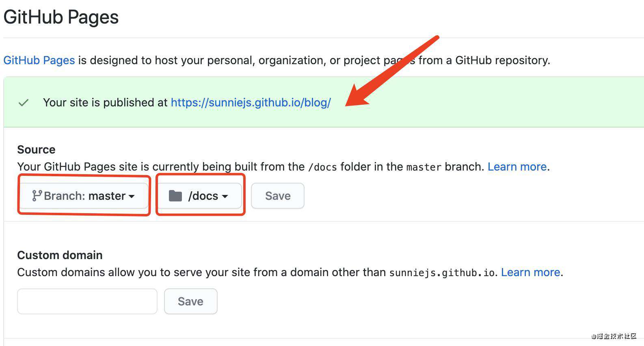This screenshot has height=346, width=644.
Task: Focus the Custom domain text field
Action: [x=87, y=301]
